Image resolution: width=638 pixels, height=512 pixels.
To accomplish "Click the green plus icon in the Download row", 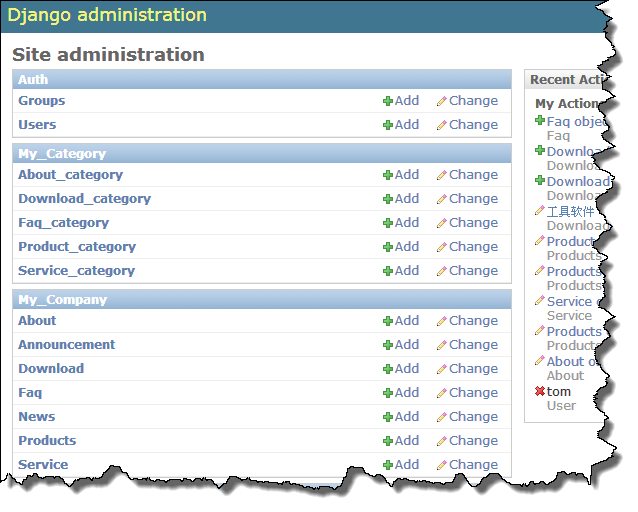I will 388,369.
